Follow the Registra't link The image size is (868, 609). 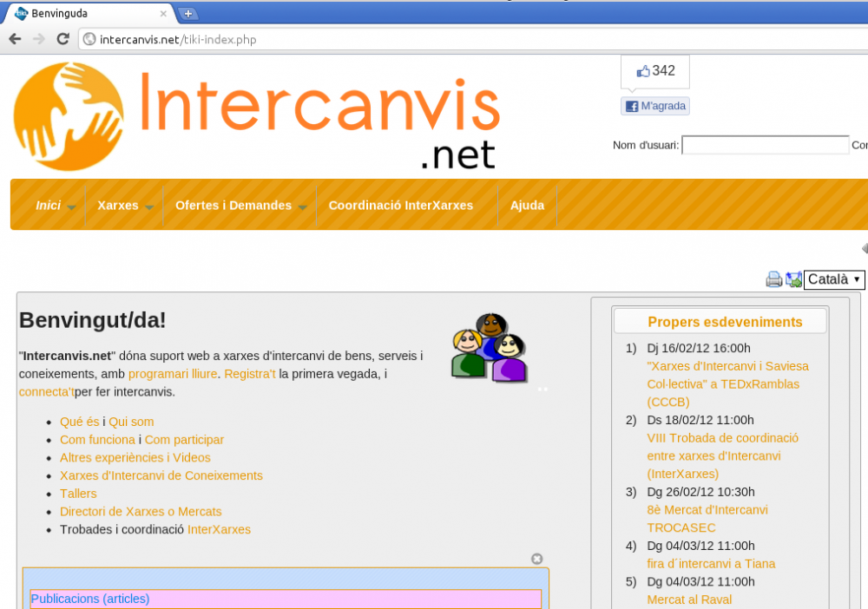(x=249, y=374)
